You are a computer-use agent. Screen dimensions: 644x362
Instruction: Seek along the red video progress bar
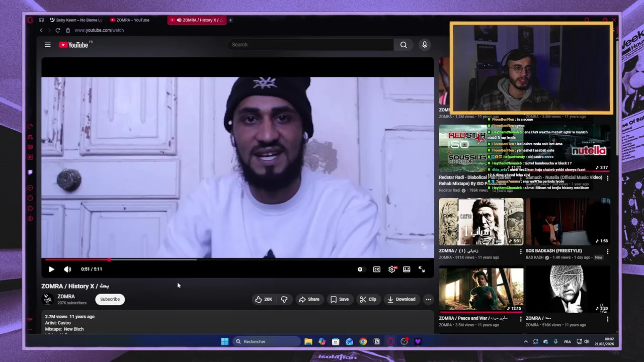(x=237, y=259)
